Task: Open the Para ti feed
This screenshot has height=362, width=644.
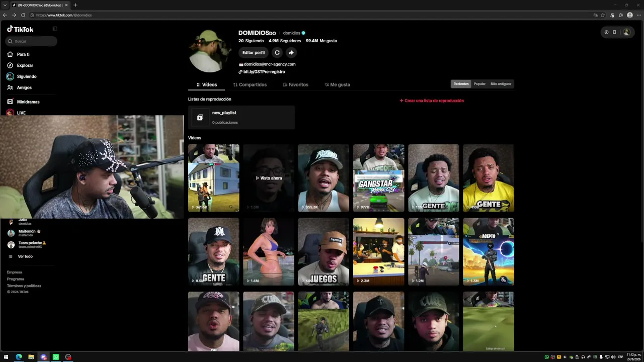Action: 18,54
